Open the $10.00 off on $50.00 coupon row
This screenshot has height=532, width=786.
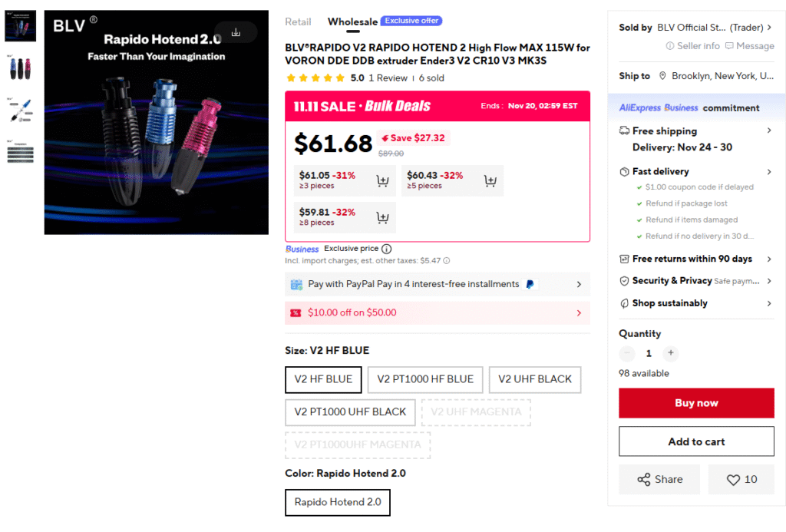(x=579, y=312)
